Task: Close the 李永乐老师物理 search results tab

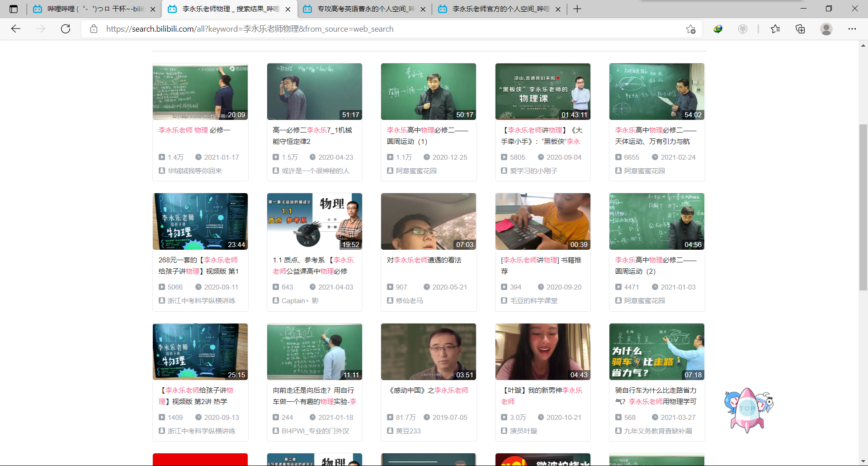Action: point(288,9)
